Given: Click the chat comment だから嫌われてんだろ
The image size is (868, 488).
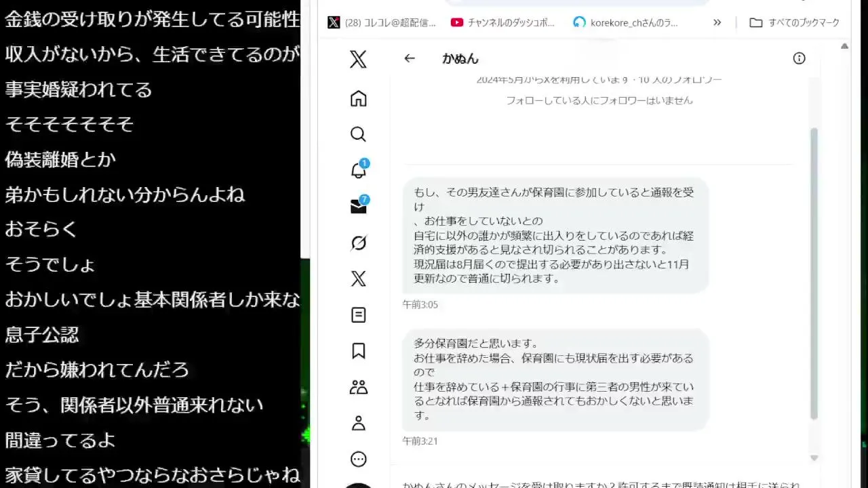Looking at the screenshot, I should click(97, 370).
